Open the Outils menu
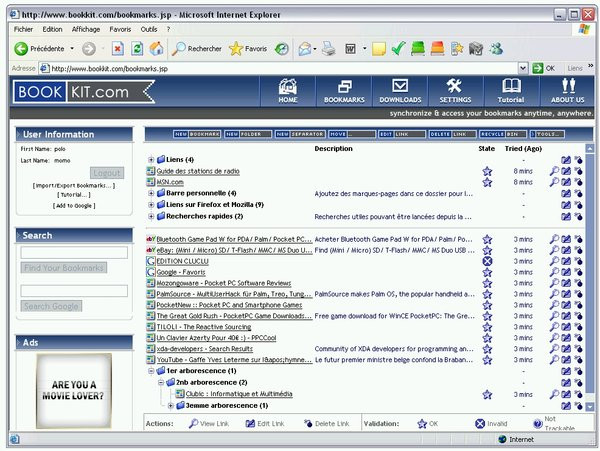 (x=149, y=29)
